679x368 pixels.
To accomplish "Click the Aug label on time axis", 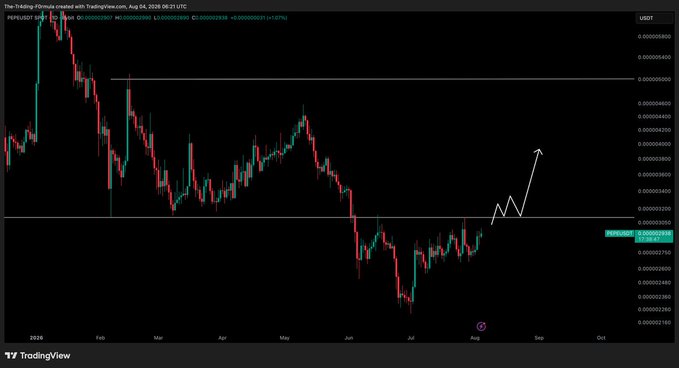I will (x=475, y=338).
